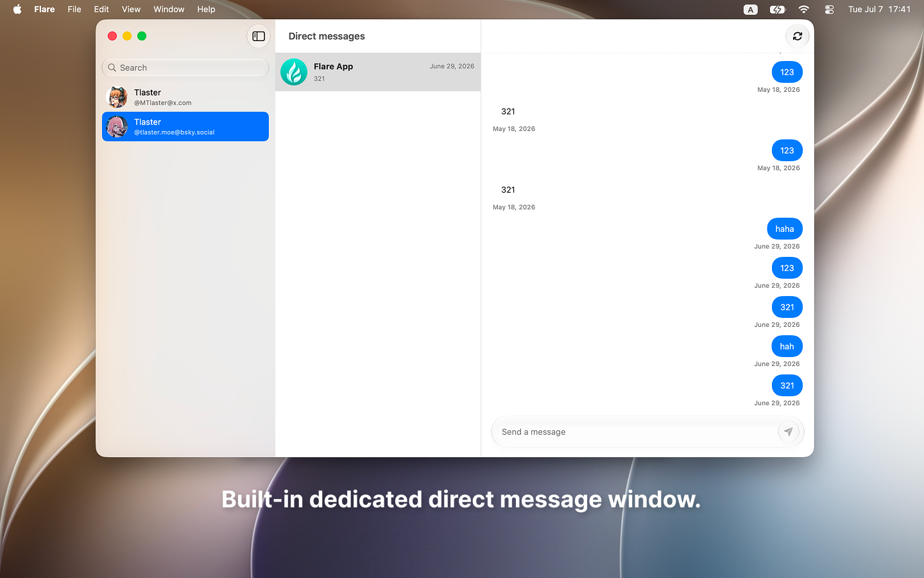Click the Tlaster @MTlaster@x.com avatar
The height and width of the screenshot is (578, 924).
[x=117, y=97]
